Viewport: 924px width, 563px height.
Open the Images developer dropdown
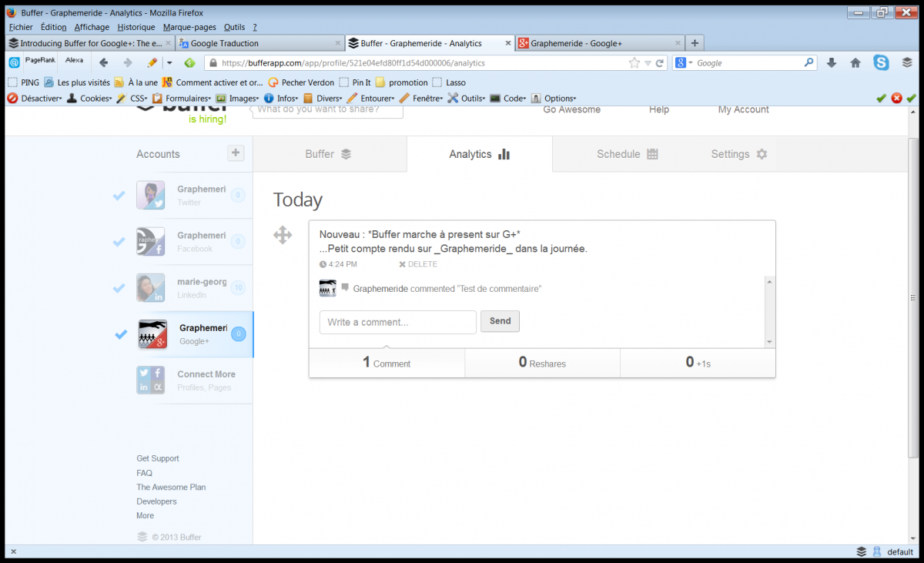(x=237, y=99)
